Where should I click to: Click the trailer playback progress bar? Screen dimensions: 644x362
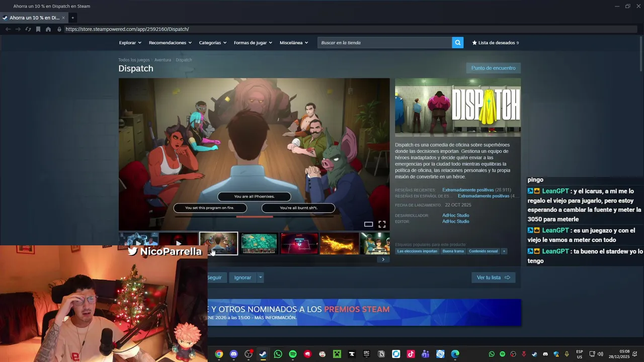[x=254, y=217]
